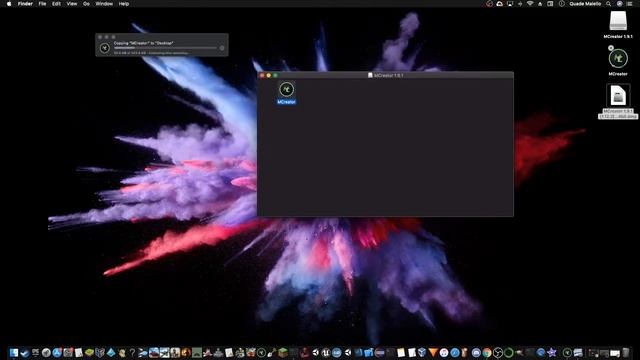Click the Quade Maletto user name menu

585,4
